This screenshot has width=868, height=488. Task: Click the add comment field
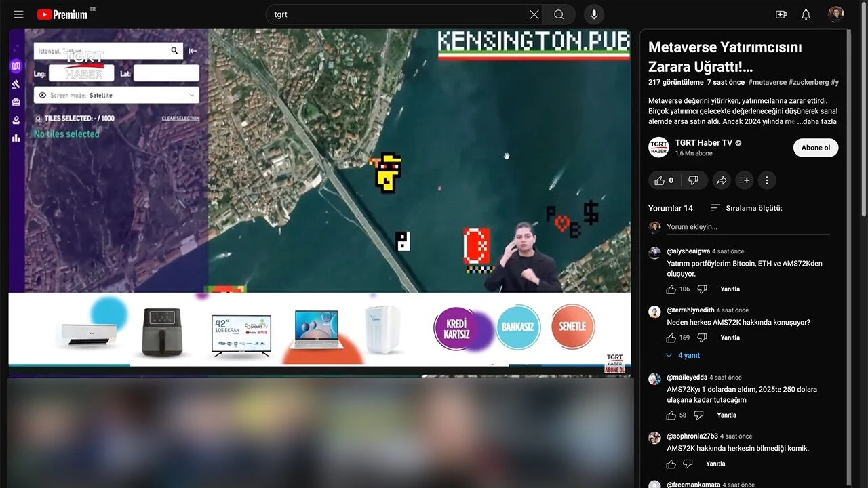pos(746,227)
